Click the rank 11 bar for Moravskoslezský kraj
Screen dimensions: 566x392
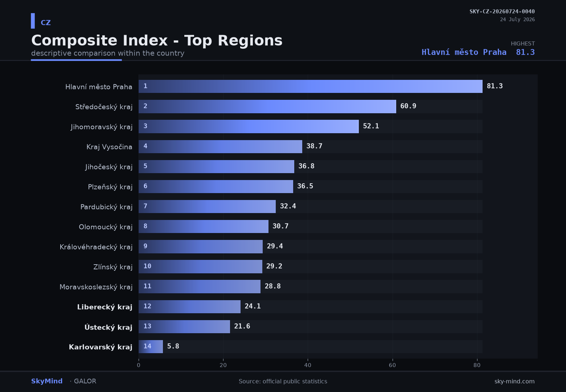(200, 286)
